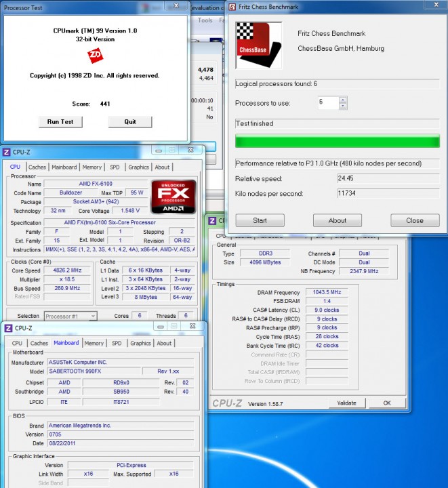This screenshot has width=448, height=488.
Task: Click the CPU-Z title icon of top CPU-Z window
Action: pos(6,152)
